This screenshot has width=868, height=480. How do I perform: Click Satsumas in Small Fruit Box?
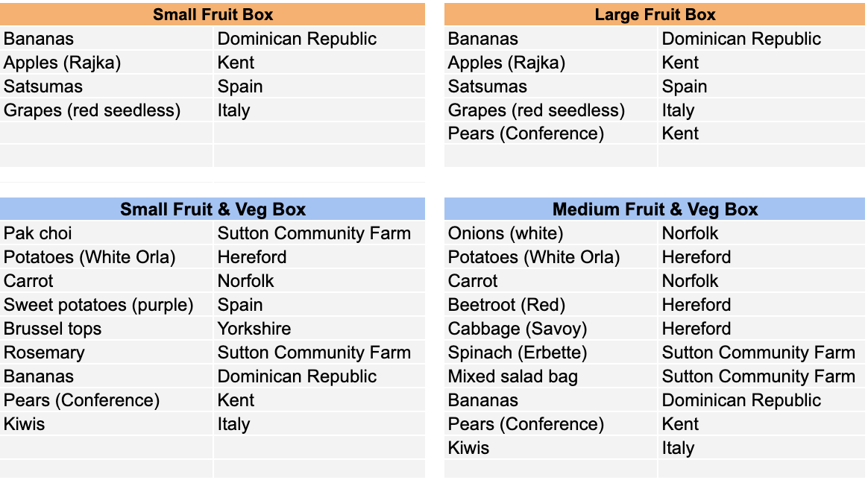[x=107, y=86]
